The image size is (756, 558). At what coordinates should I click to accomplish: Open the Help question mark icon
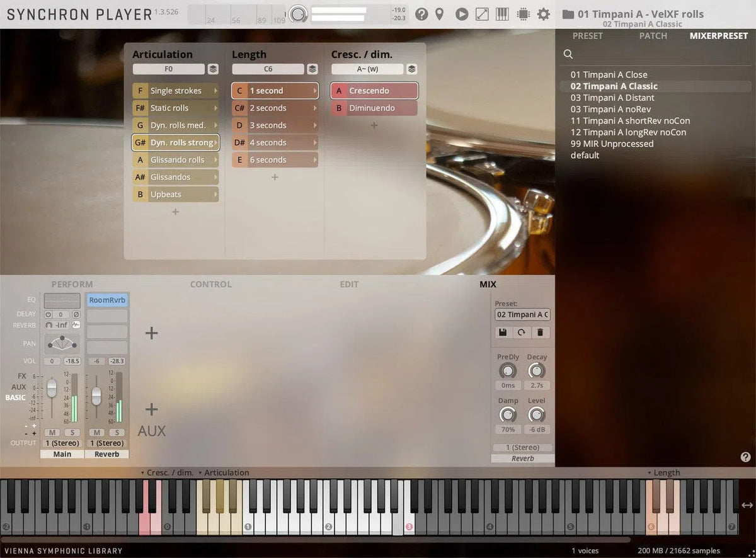coord(421,13)
